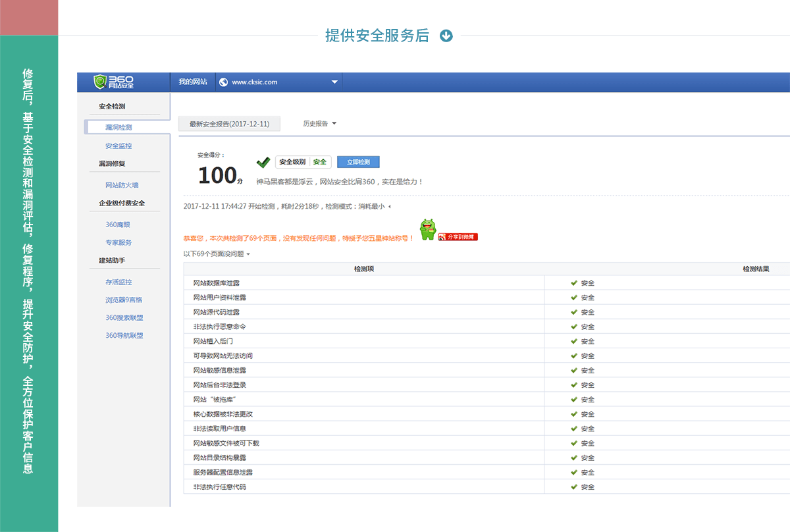Open 360鹰眼 sidebar link
The height and width of the screenshot is (532, 790).
pos(118,225)
